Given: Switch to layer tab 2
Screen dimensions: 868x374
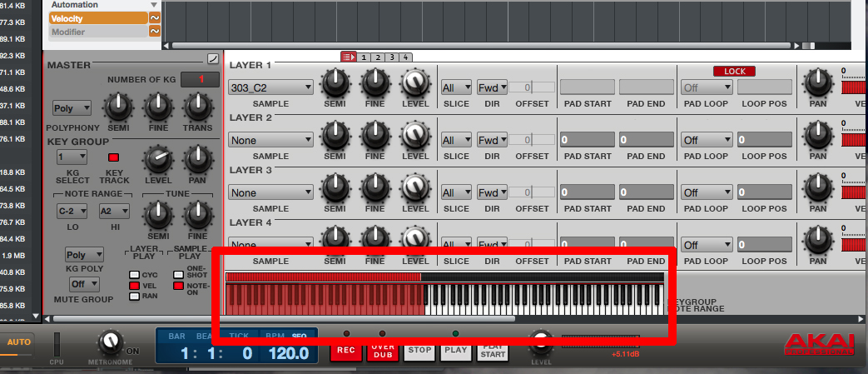Looking at the screenshot, I should pos(378,57).
